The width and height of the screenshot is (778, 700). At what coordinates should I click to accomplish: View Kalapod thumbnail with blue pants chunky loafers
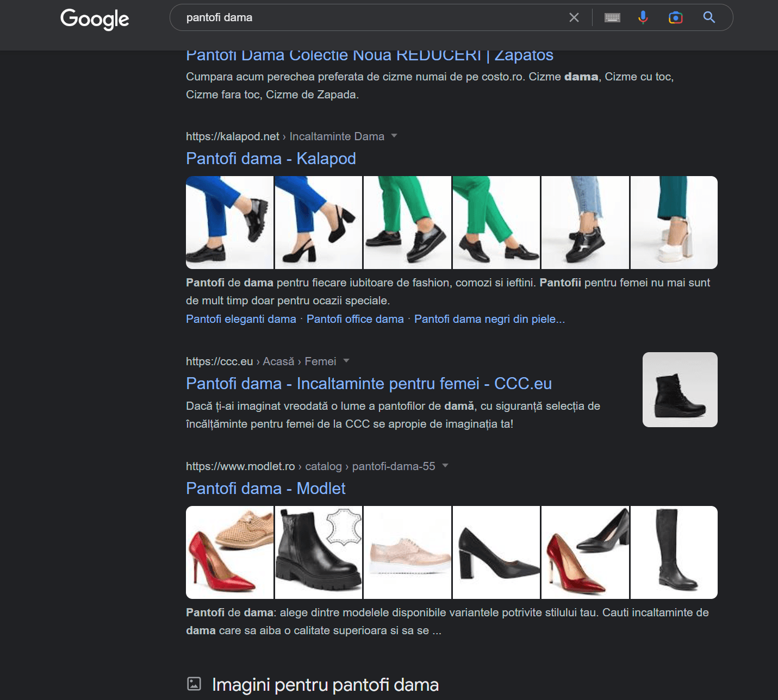pos(229,222)
